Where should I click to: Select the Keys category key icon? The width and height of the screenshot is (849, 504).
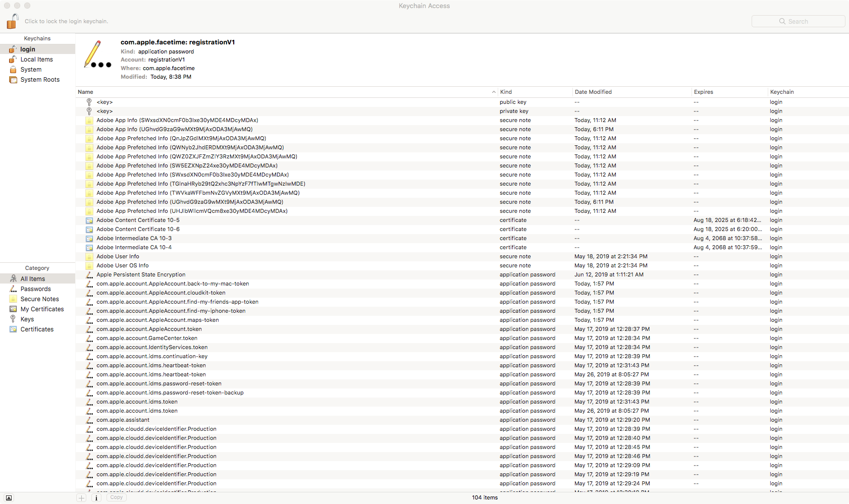[12, 319]
